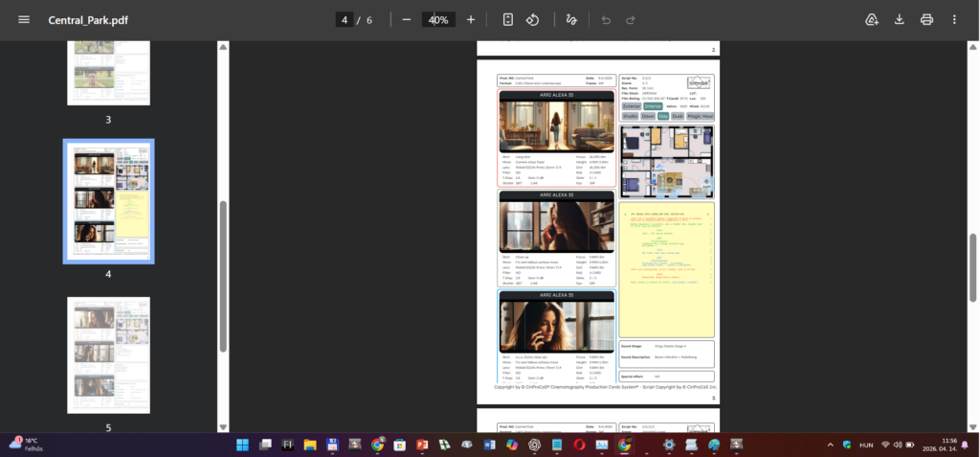Select the current page number field
Screen dimensions: 980x457
tap(345, 19)
